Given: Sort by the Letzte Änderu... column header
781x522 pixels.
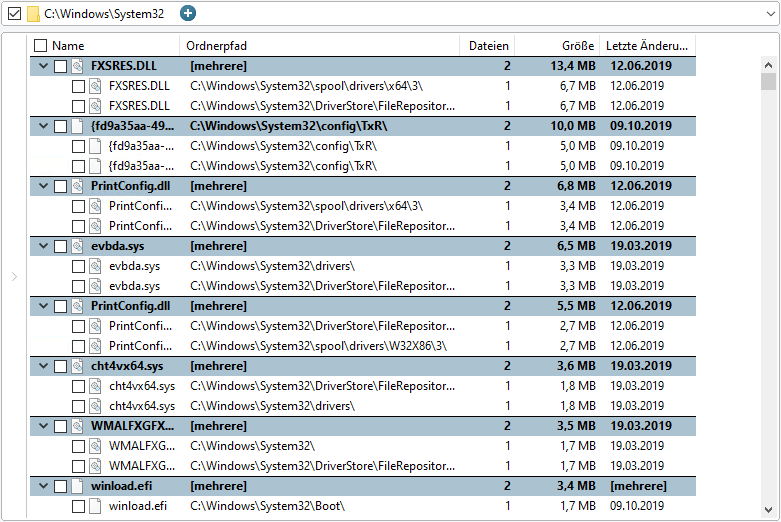Looking at the screenshot, I should (647, 46).
